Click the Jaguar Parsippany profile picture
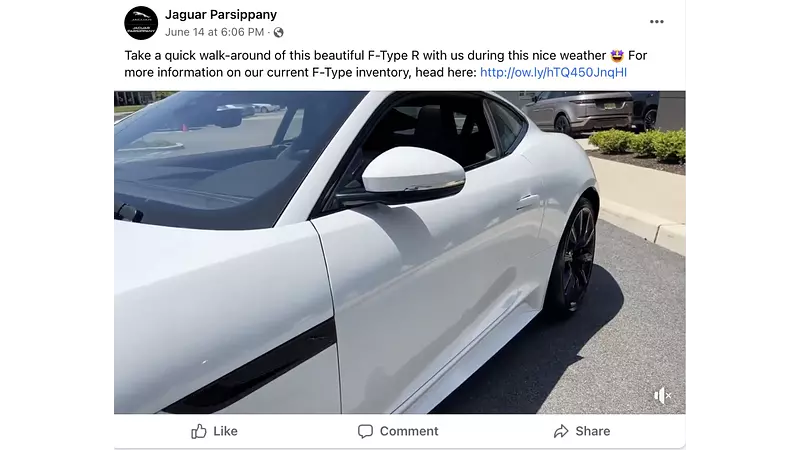 coord(141,23)
